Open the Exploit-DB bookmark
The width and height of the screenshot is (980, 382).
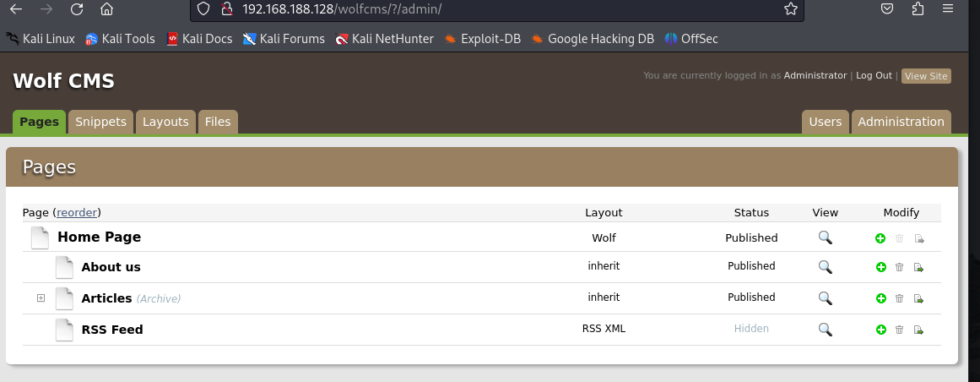483,39
